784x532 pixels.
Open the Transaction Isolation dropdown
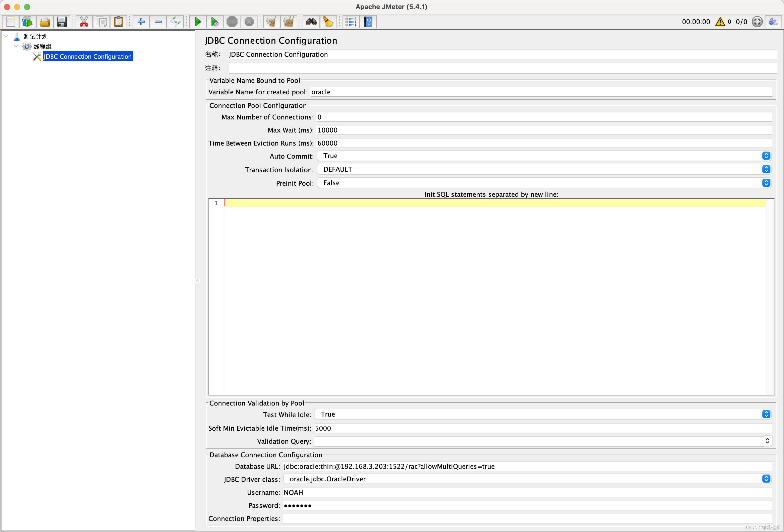coord(544,169)
